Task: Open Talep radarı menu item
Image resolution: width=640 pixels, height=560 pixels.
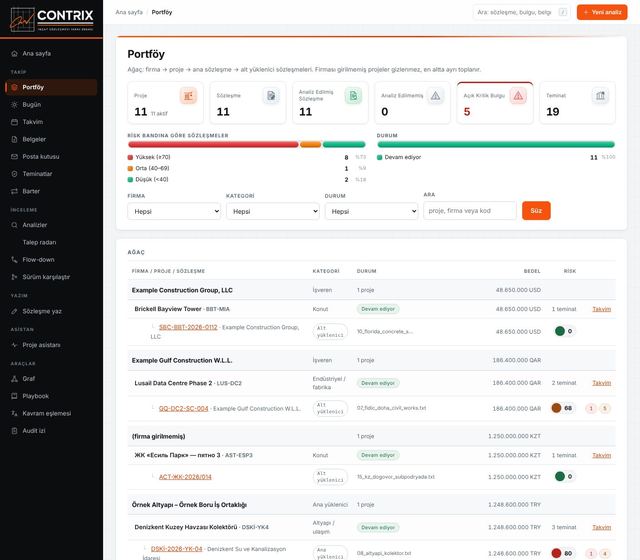Action: click(39, 242)
